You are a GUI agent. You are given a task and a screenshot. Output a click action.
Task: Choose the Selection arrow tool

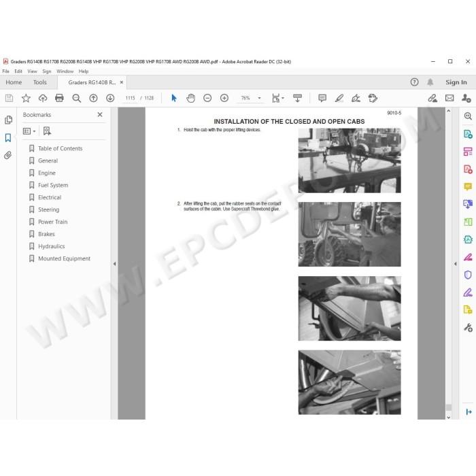(174, 98)
